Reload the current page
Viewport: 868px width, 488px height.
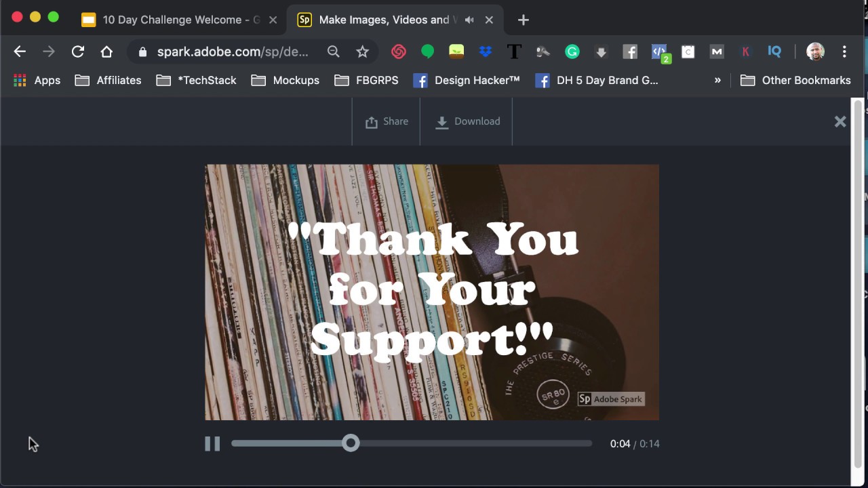pyautogui.click(x=78, y=52)
